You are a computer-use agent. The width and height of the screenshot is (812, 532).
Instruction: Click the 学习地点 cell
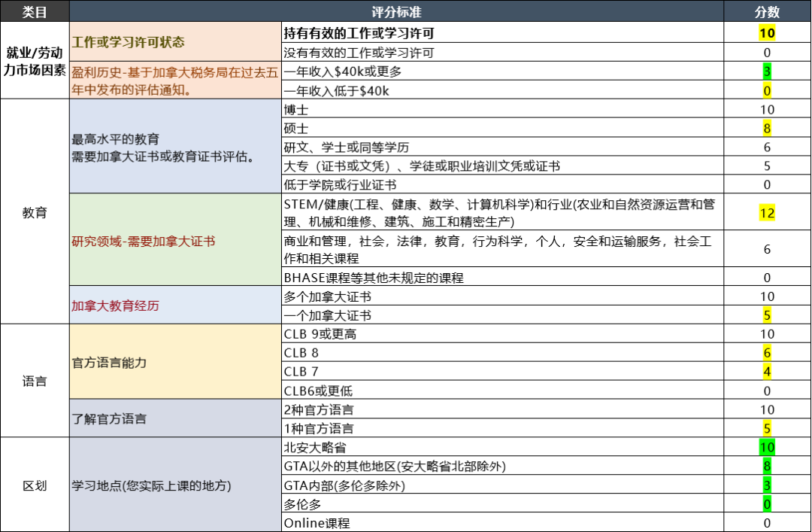[x=175, y=485]
